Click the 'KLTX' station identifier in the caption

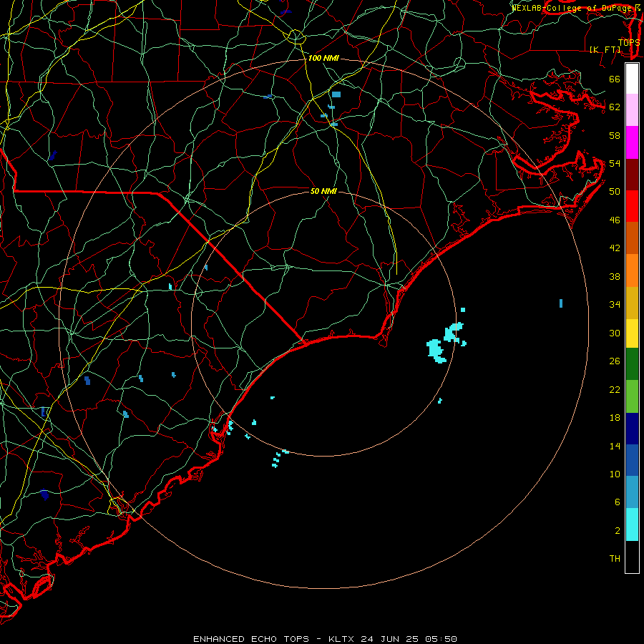[x=341, y=639]
